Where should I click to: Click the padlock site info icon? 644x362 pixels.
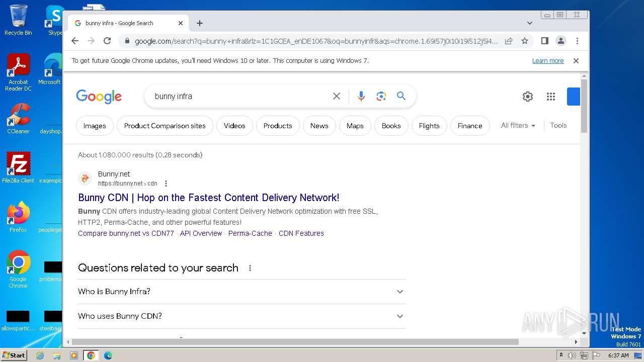pyautogui.click(x=127, y=41)
